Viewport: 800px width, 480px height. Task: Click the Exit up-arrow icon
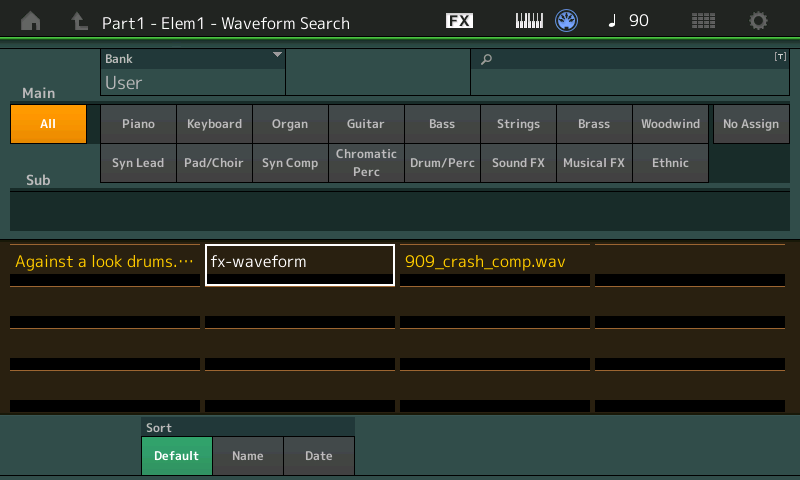click(79, 21)
